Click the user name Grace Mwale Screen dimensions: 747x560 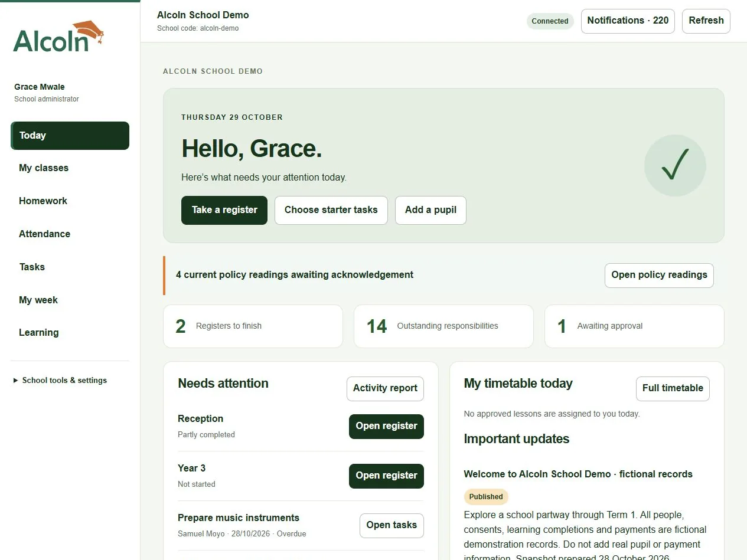pos(40,87)
